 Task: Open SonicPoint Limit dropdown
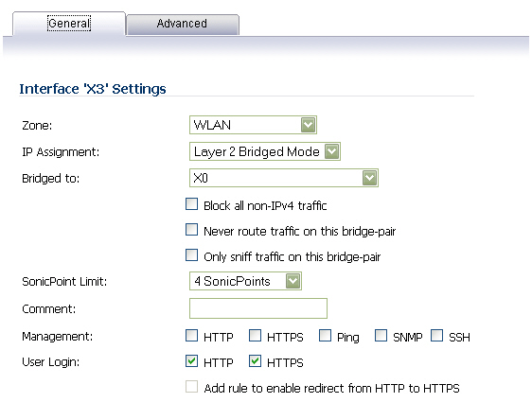coord(245,281)
